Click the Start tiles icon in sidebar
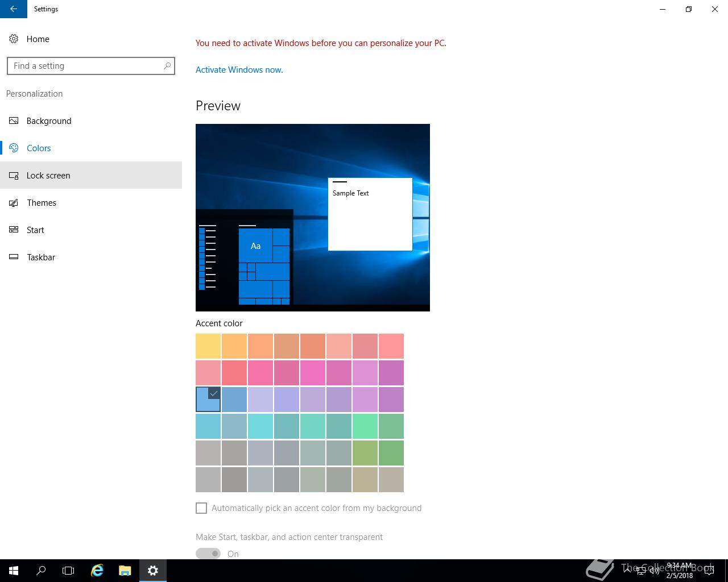The width and height of the screenshot is (728, 582). [x=14, y=230]
